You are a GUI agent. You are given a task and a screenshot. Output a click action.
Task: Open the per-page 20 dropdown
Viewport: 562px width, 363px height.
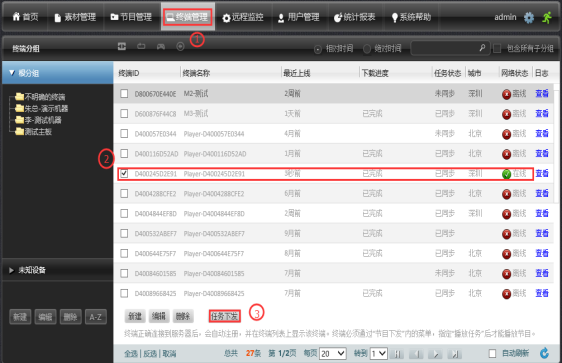click(333, 354)
